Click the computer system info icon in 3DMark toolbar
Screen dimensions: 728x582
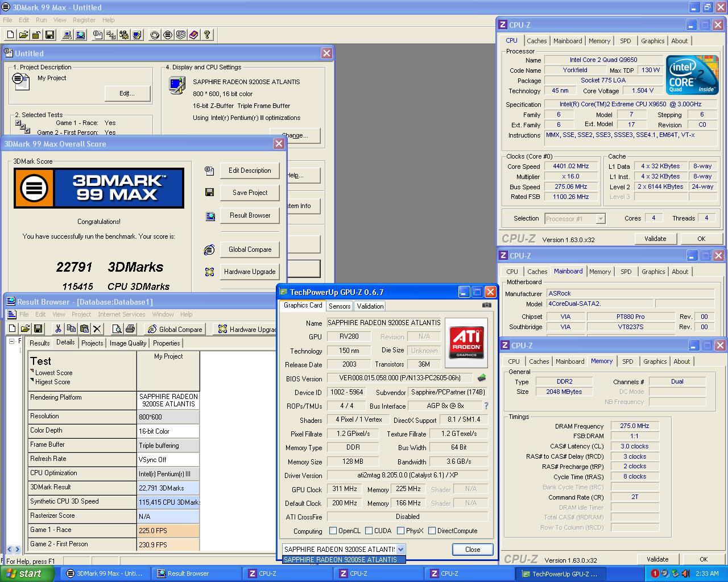pyautogui.click(x=67, y=35)
